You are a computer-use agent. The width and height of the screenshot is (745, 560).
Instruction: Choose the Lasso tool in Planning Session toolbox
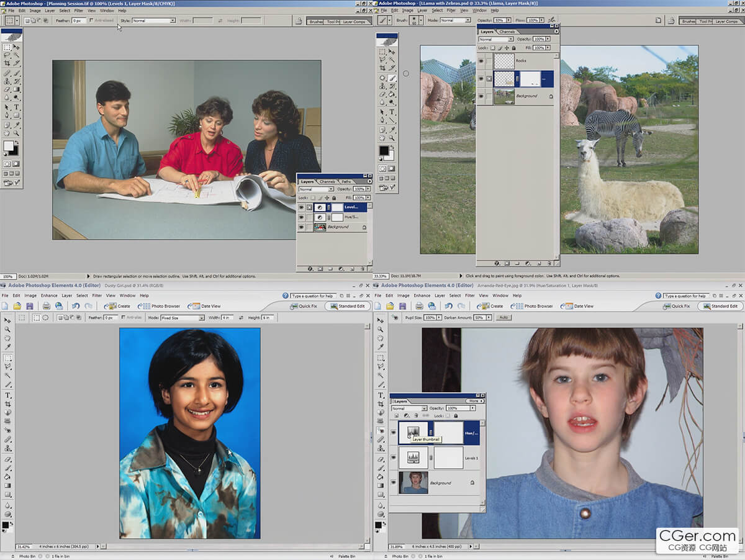click(7, 55)
